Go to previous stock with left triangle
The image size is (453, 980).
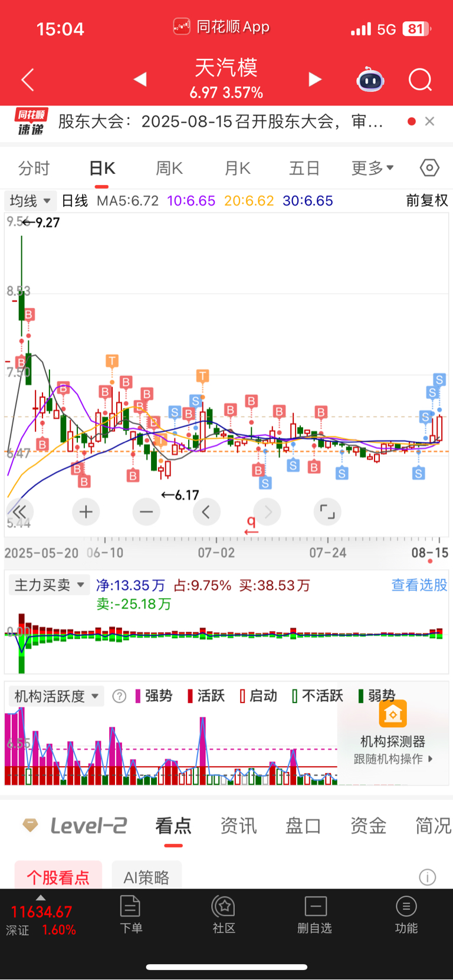coord(140,79)
